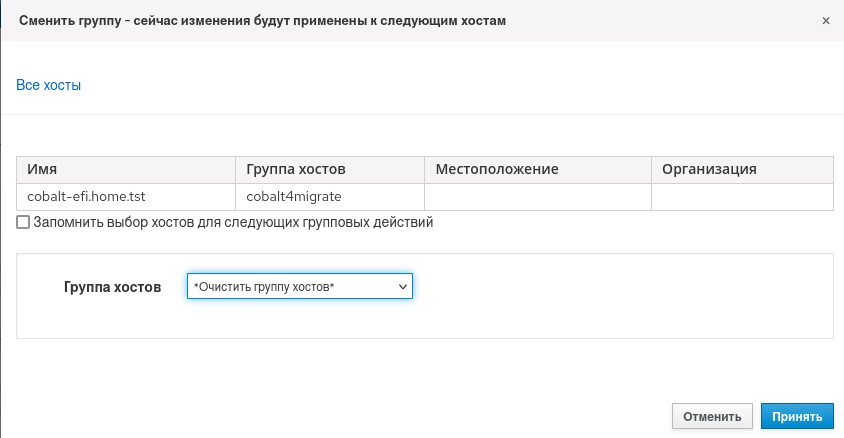Click the Организация column header
Screen dimensions: 844x438
click(x=708, y=169)
